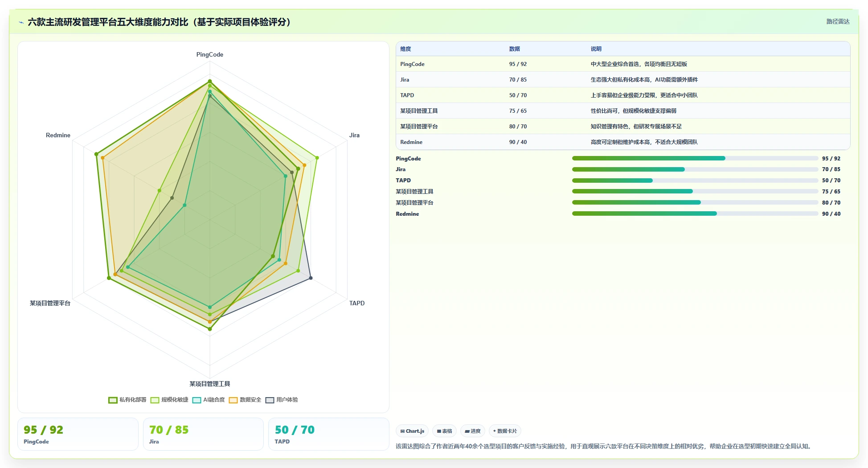This screenshot has height=468, width=868.
Task: Click the 数据卡片 tag
Action: point(505,431)
